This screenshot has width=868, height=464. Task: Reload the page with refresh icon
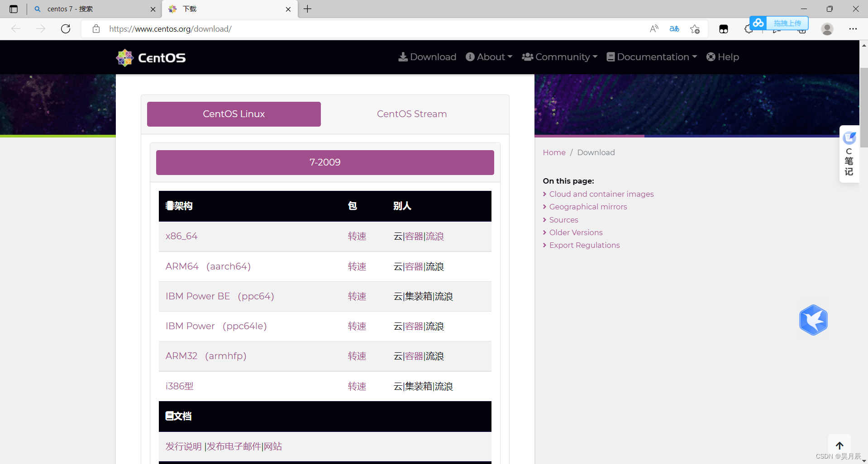coord(66,29)
